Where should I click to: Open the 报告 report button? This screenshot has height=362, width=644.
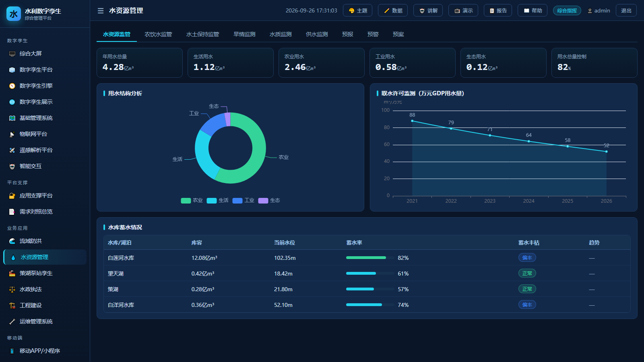click(x=498, y=10)
